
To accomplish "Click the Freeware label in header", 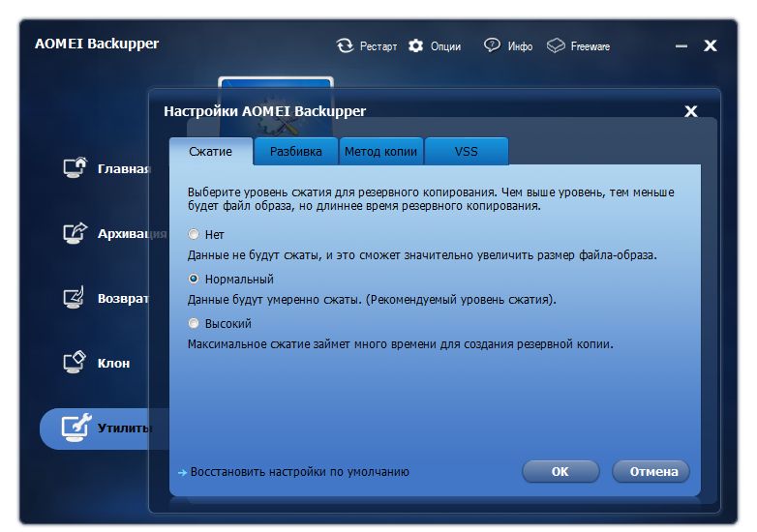I will (x=590, y=46).
